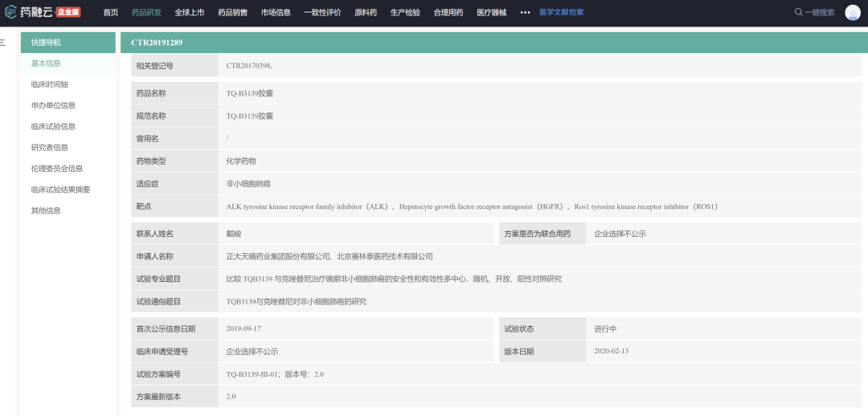This screenshot has width=868, height=416.
Task: Open the 首页 menu item
Action: (111, 12)
